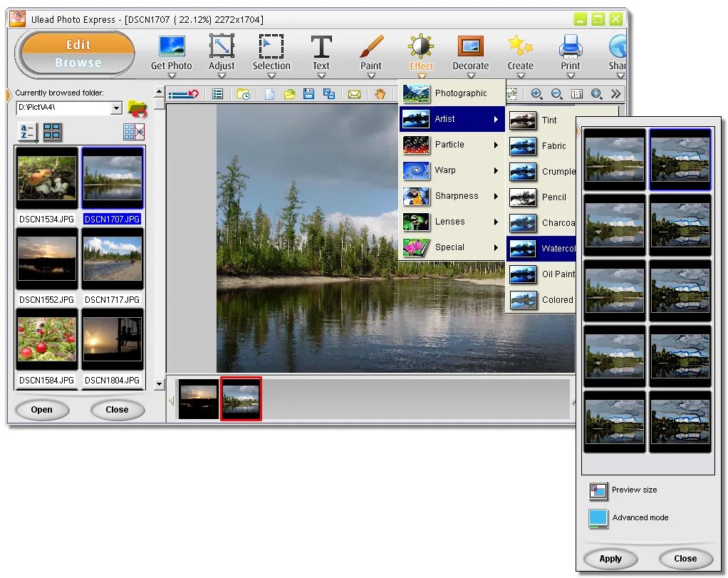Expand the Decorate dropdown arrow

point(471,76)
